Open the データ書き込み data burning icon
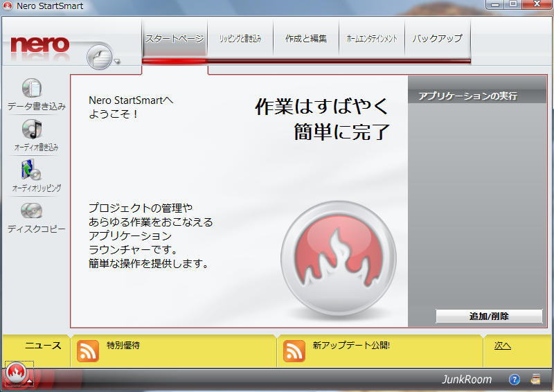The image size is (554, 392). [32, 89]
